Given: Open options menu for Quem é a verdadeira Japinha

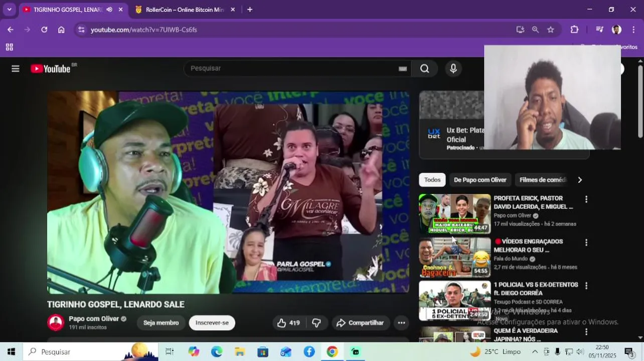Looking at the screenshot, I should [586, 331].
